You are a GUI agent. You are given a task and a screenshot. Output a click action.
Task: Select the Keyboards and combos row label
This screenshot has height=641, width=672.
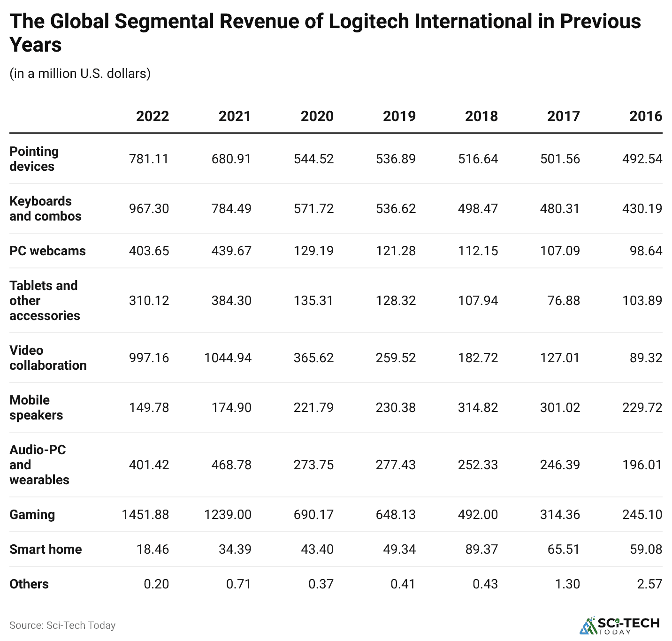[x=46, y=209]
